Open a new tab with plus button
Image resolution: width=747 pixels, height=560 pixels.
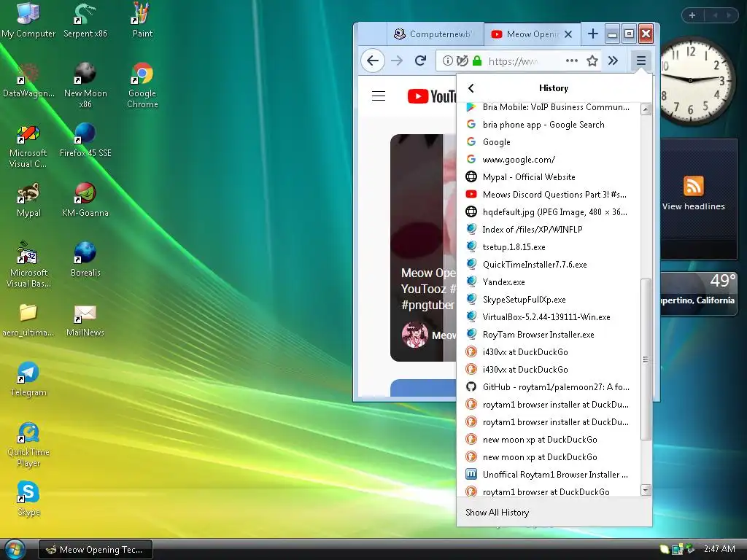pos(592,34)
